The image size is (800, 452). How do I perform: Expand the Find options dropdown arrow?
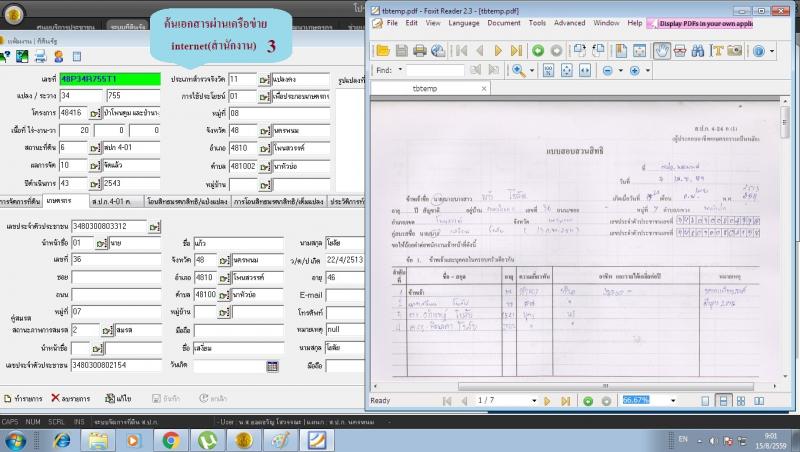pos(400,69)
